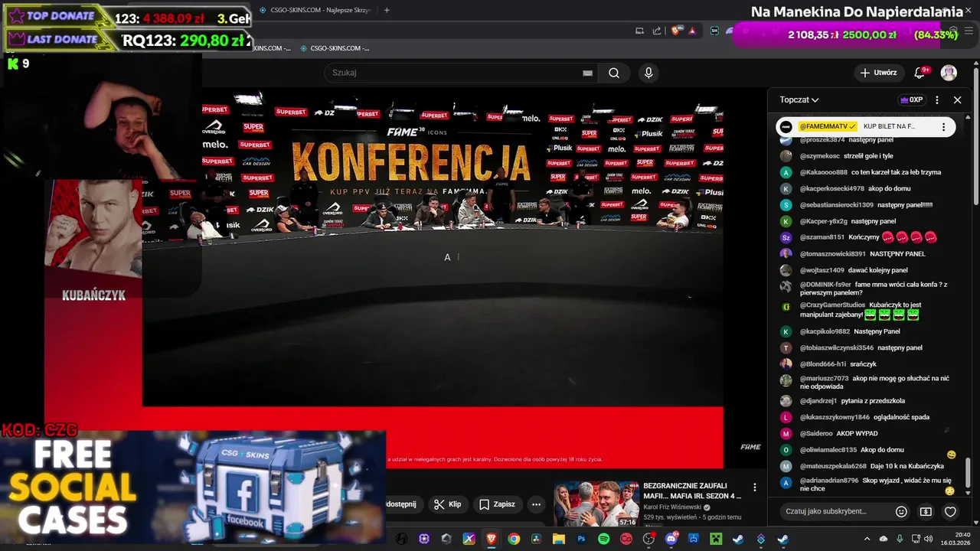Open the on-screen keyboard icon in search box
Image resolution: width=980 pixels, height=551 pixels.
click(x=587, y=73)
